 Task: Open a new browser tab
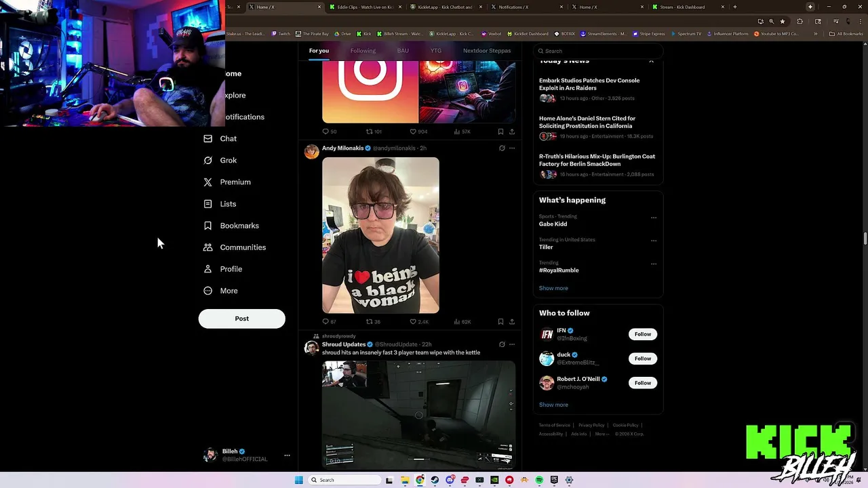734,7
